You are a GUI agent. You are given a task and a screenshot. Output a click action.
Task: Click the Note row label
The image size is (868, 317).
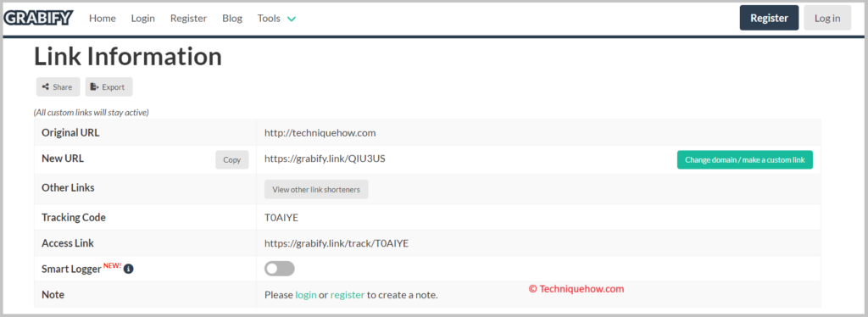tap(53, 295)
